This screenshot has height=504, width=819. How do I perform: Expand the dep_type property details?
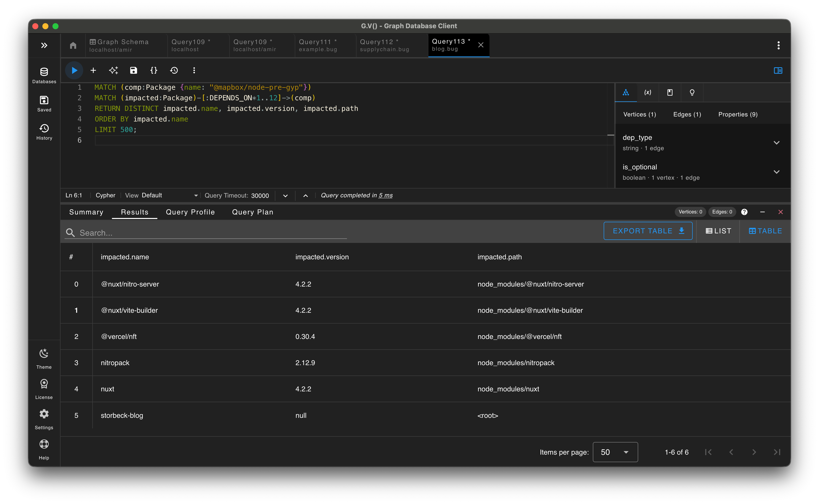point(777,142)
